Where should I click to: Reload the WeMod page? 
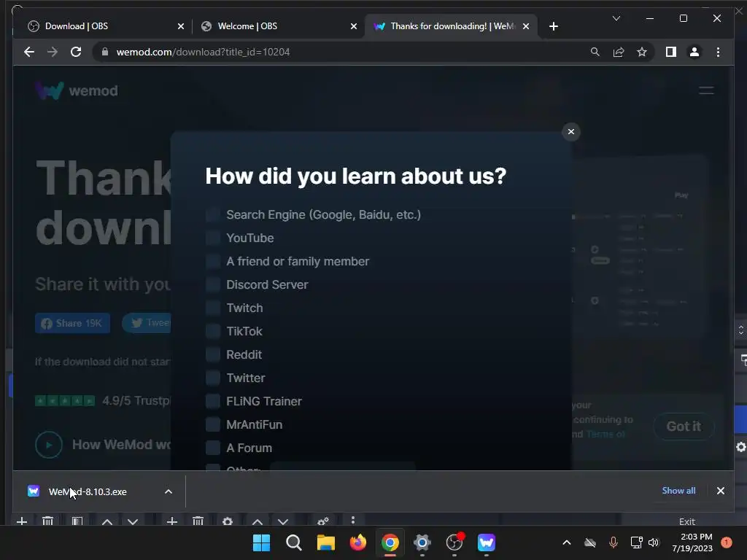(x=76, y=52)
